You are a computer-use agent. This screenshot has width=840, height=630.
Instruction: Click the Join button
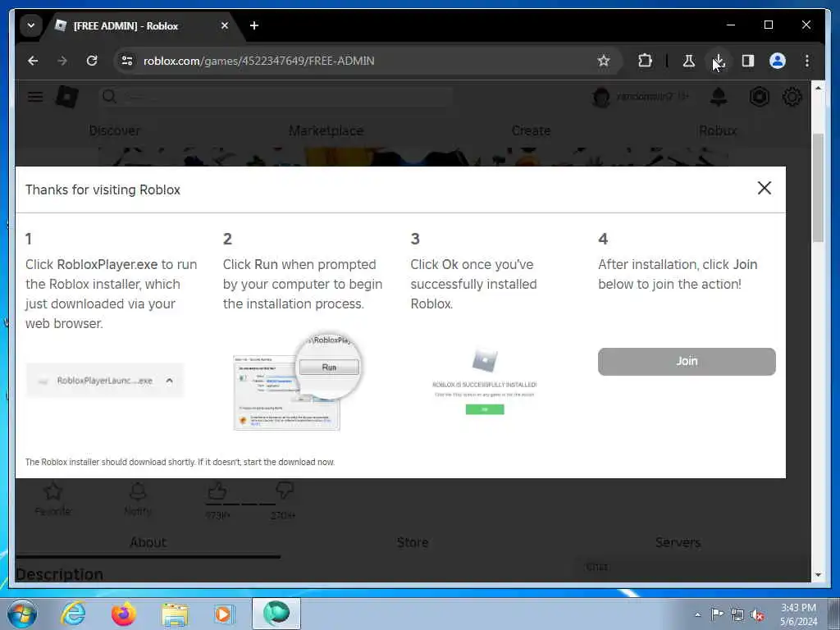pyautogui.click(x=687, y=362)
